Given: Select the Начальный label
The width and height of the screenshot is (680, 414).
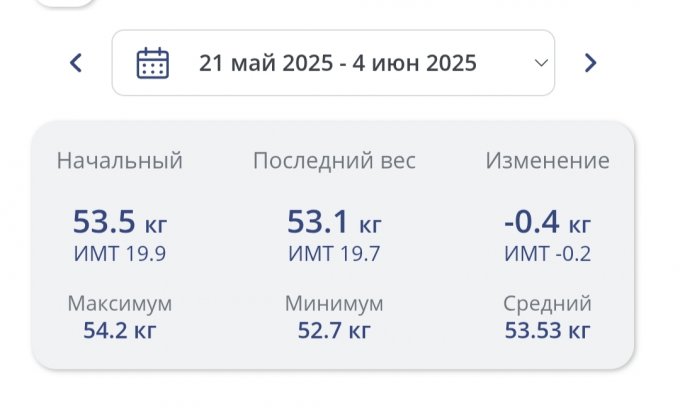Looking at the screenshot, I should (x=119, y=161).
